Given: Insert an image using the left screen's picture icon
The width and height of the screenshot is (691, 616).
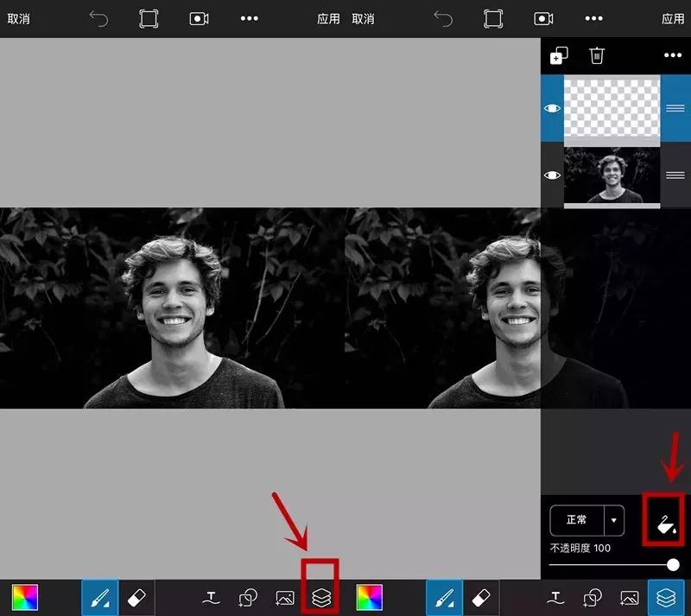Looking at the screenshot, I should tap(284, 597).
